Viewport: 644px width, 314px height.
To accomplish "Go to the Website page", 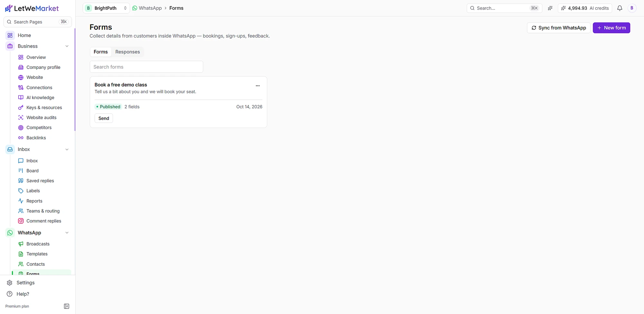I will tap(34, 77).
